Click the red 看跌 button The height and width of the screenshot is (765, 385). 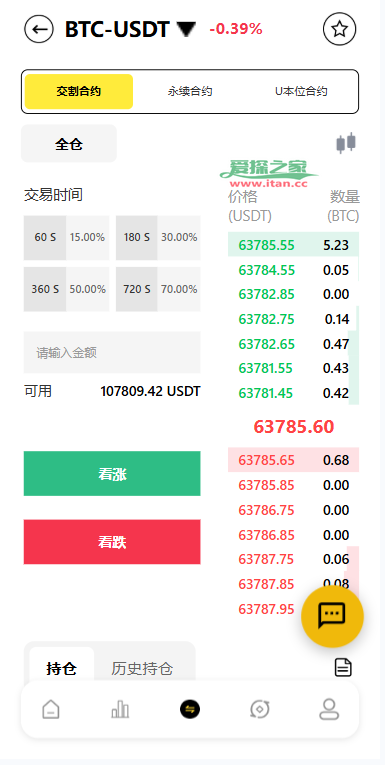click(112, 542)
